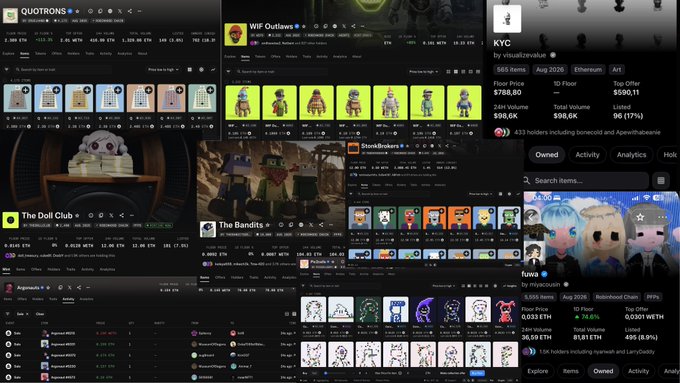
Task: Open QUOTRONS 'Price low to high' sort dropdown
Action: [163, 69]
